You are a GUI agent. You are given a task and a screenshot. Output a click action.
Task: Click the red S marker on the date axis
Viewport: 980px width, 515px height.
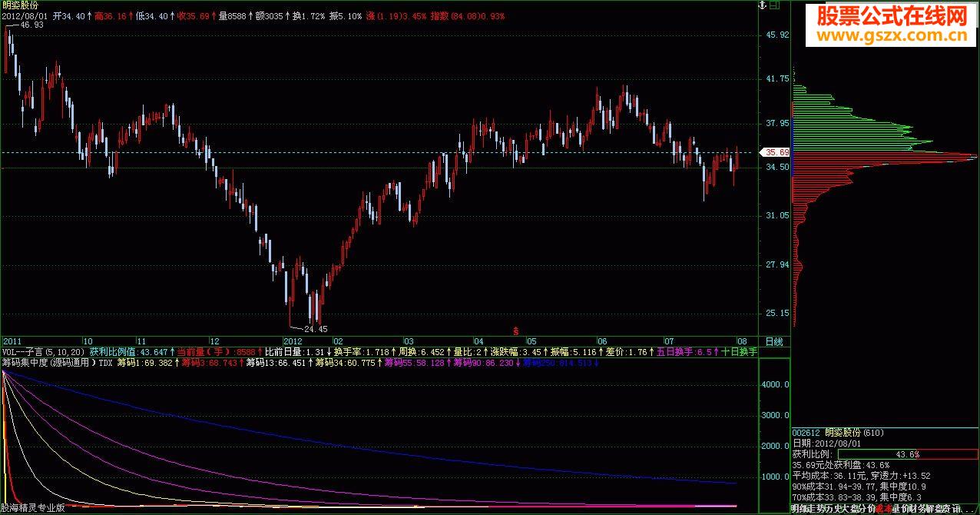tap(515, 331)
